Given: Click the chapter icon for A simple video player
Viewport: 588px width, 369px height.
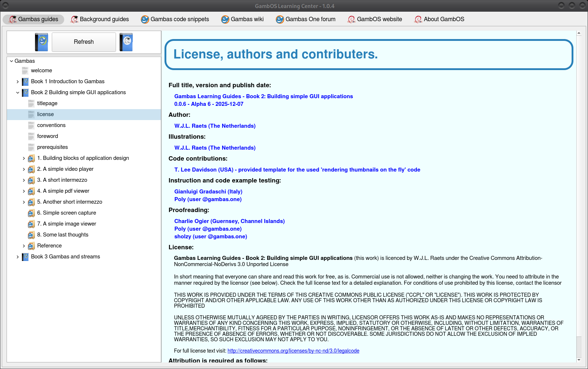Looking at the screenshot, I should click(31, 169).
